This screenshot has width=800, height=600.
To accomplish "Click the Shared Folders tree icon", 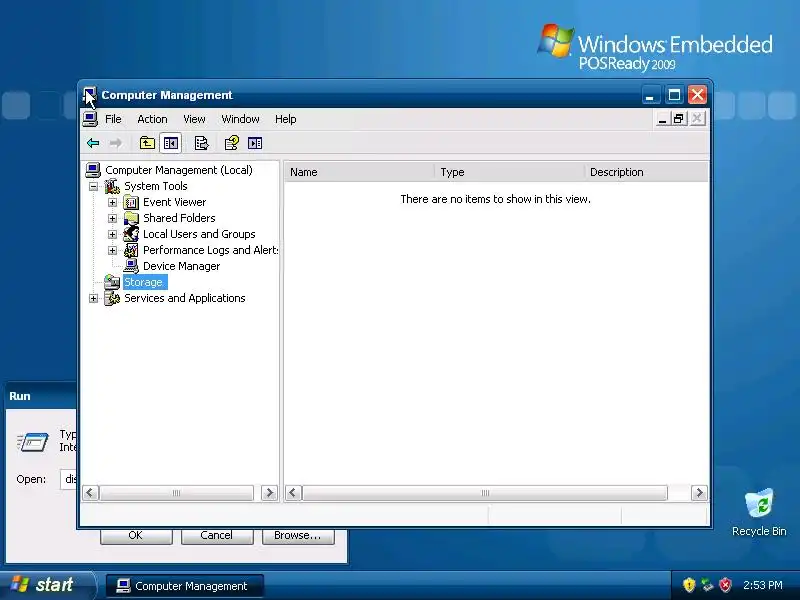I will 131,218.
